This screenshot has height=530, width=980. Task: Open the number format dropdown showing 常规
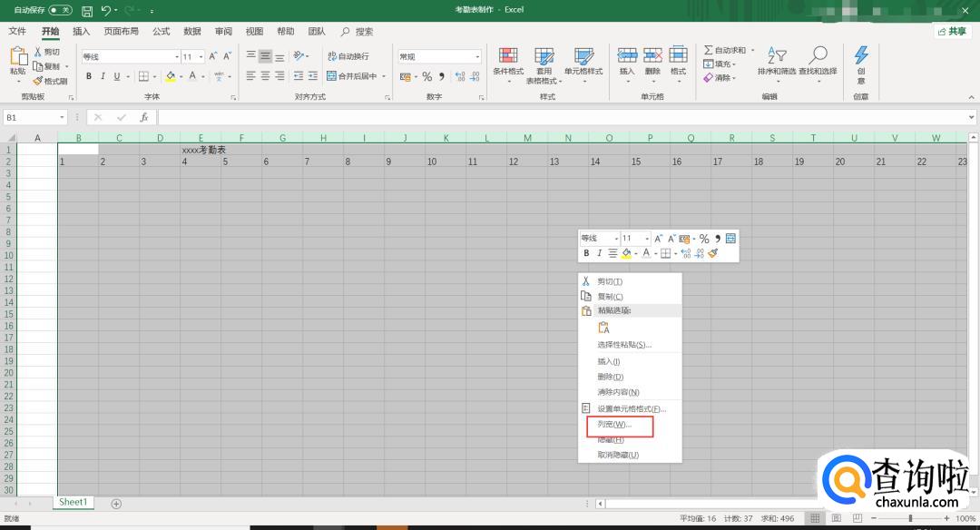(x=477, y=56)
